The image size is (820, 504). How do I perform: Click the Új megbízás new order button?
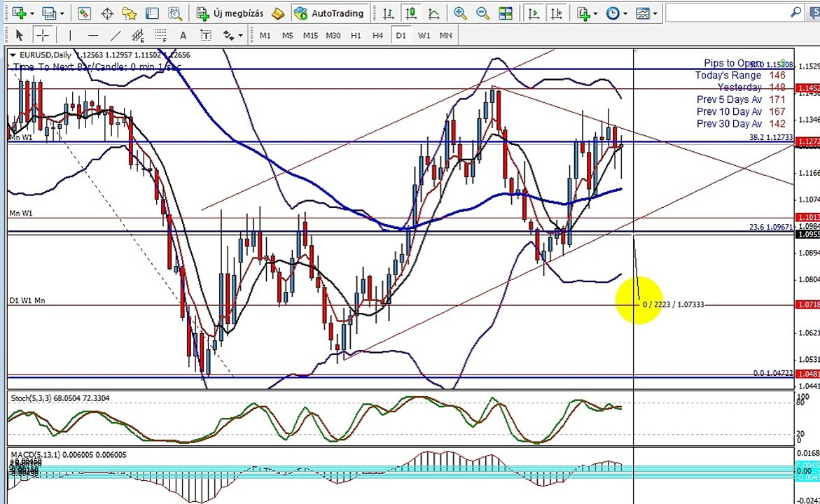[x=230, y=13]
